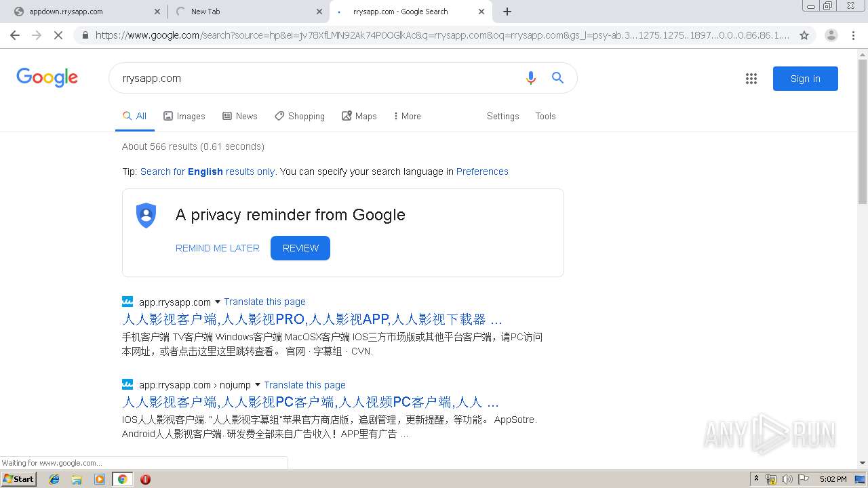Select the Google Search tab
Viewport: 868px width, 488px height.
[x=411, y=12]
